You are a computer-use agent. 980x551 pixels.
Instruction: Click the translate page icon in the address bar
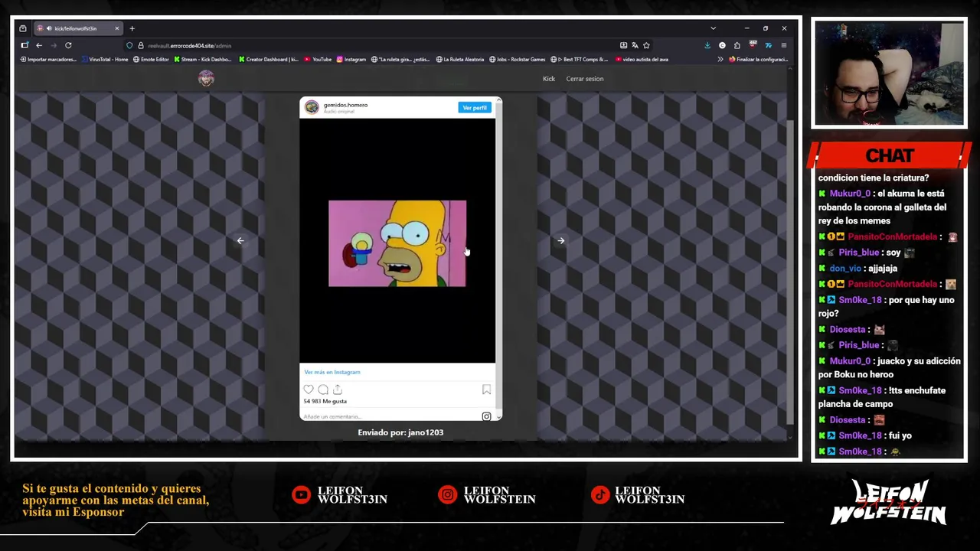coord(635,45)
